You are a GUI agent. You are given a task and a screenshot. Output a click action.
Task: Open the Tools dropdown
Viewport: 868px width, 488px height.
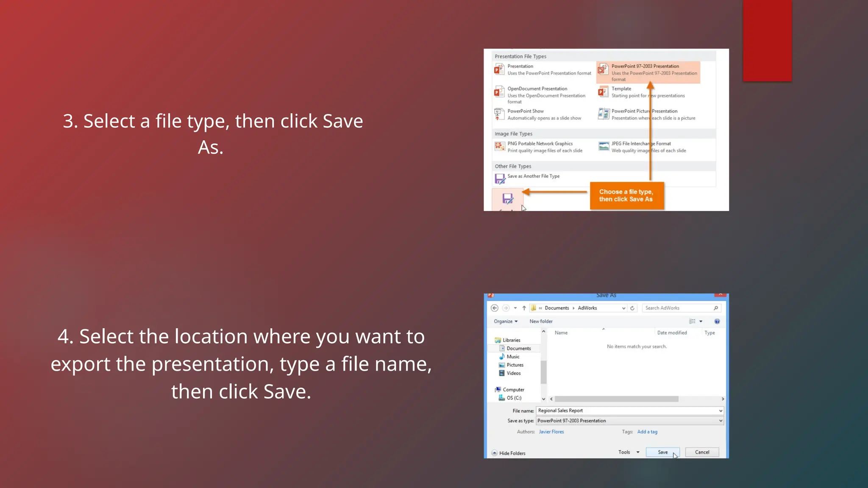(x=629, y=452)
